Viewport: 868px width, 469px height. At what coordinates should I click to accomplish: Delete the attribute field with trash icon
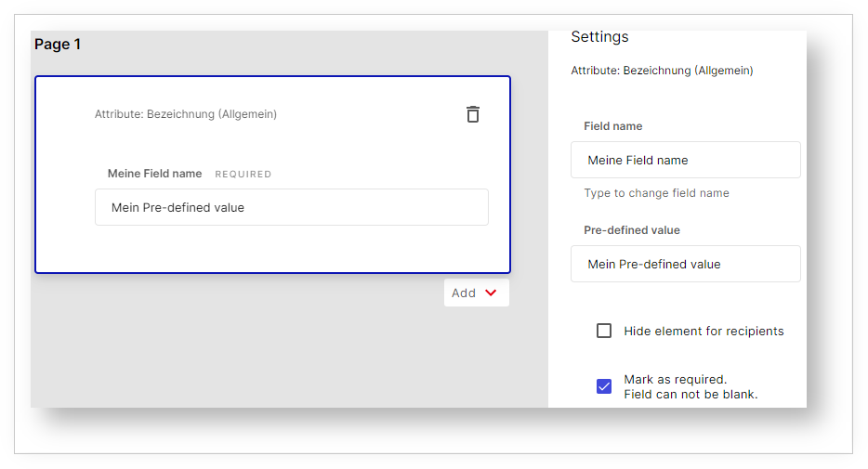473,114
